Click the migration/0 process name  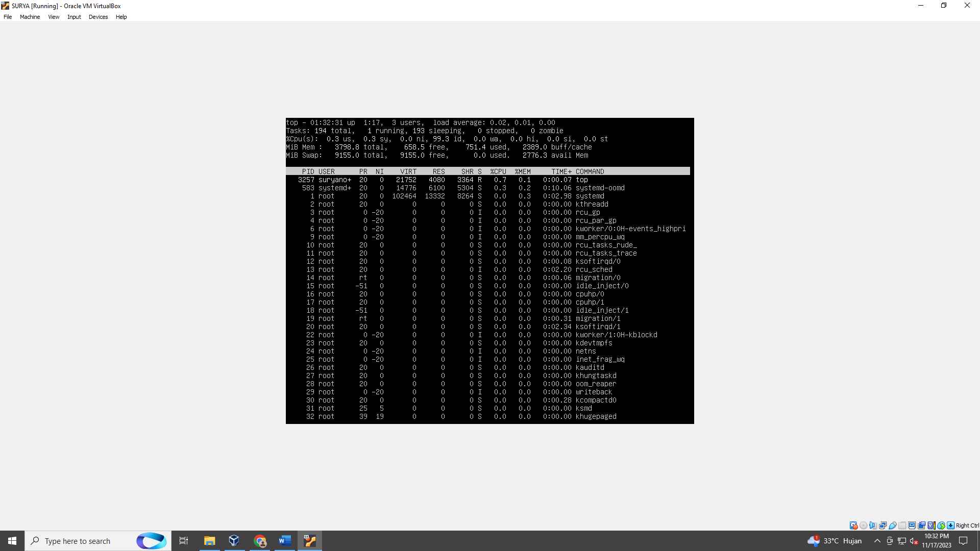click(598, 278)
